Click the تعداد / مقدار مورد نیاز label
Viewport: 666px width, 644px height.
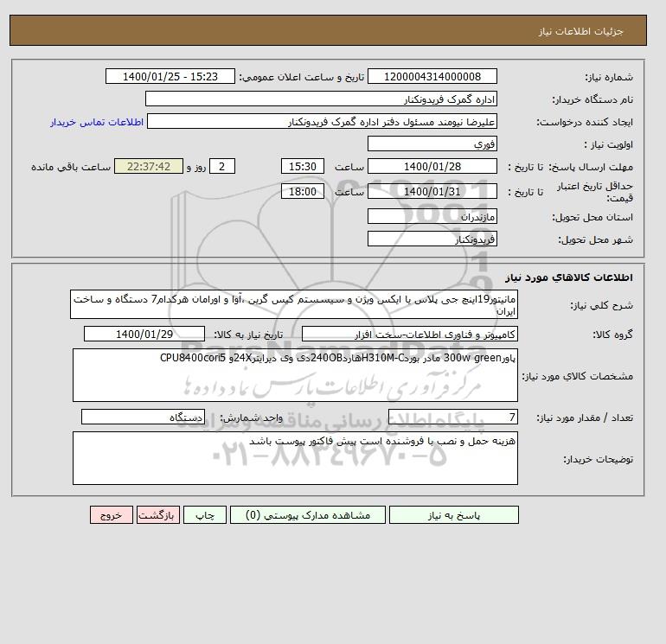[x=585, y=418]
